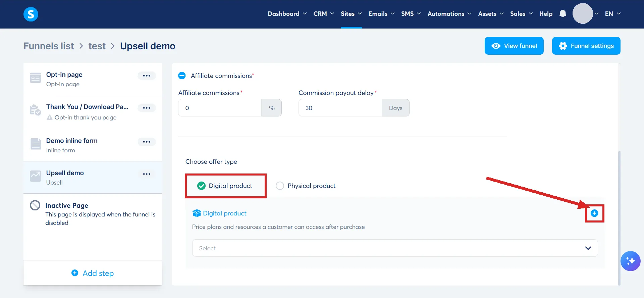This screenshot has width=644, height=298.
Task: Open the AI assistant sparkle button
Action: 631,261
